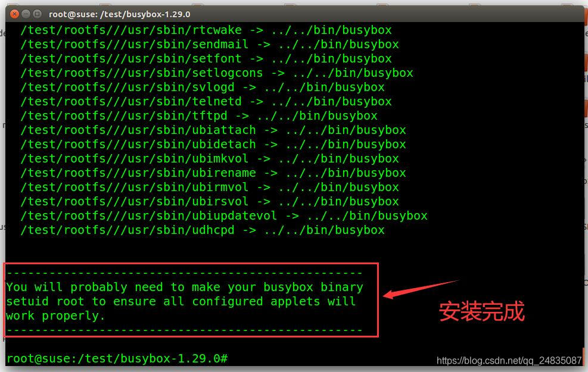The width and height of the screenshot is (588, 372).
Task: Select the svlogd symlink line
Action: (x=203, y=87)
